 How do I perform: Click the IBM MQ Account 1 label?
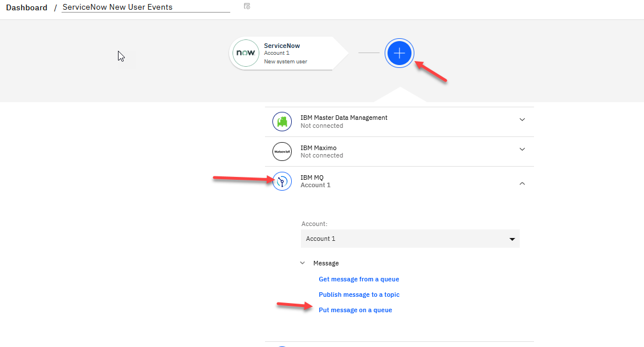(x=315, y=185)
